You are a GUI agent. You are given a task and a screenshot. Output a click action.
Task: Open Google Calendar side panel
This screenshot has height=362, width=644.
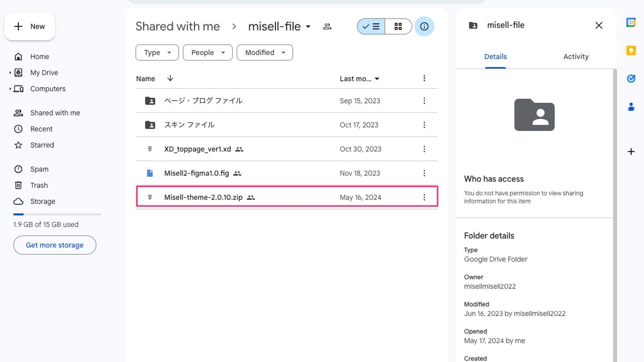631,23
